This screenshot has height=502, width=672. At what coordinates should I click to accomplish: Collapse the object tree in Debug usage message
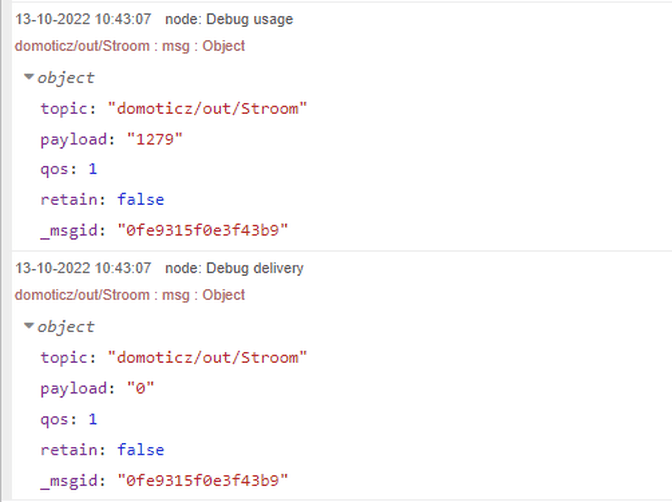click(x=30, y=77)
